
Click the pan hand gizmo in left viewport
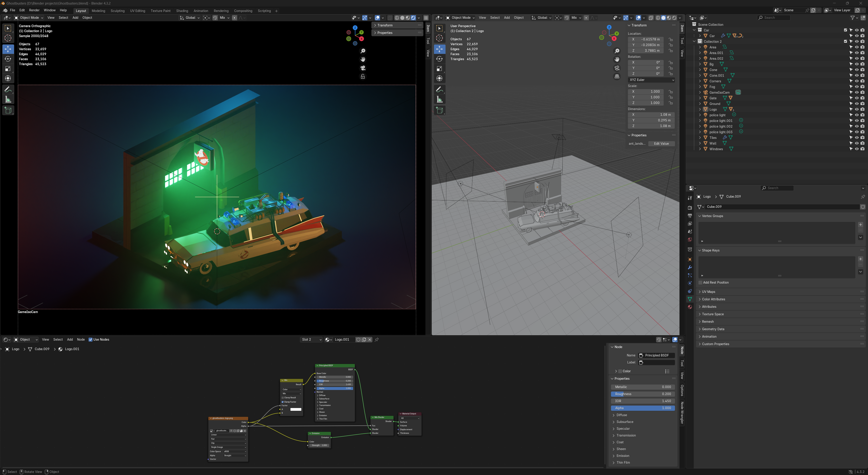363,59
